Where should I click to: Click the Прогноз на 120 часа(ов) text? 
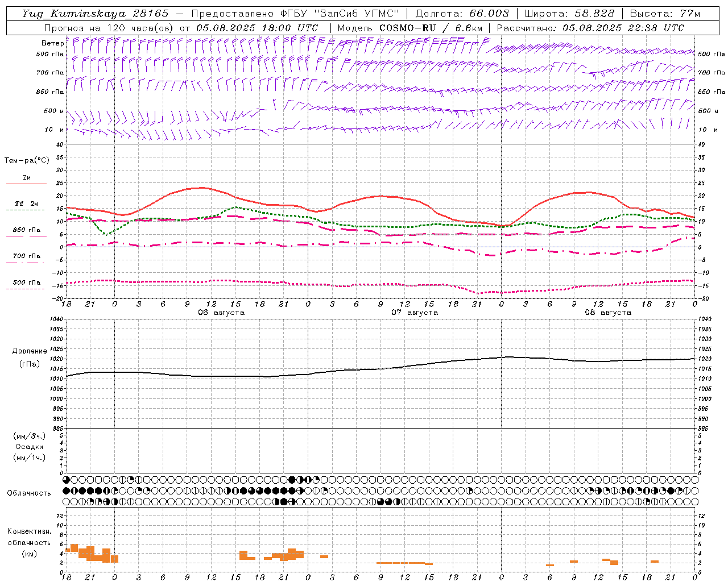click(x=109, y=28)
